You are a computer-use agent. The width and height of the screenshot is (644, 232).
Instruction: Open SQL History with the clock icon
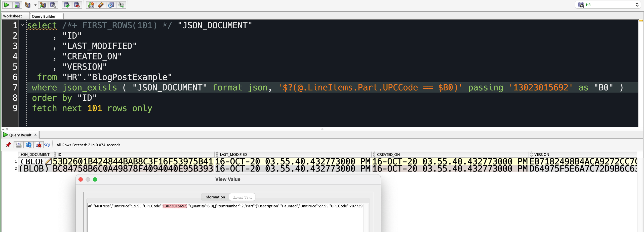(x=111, y=5)
